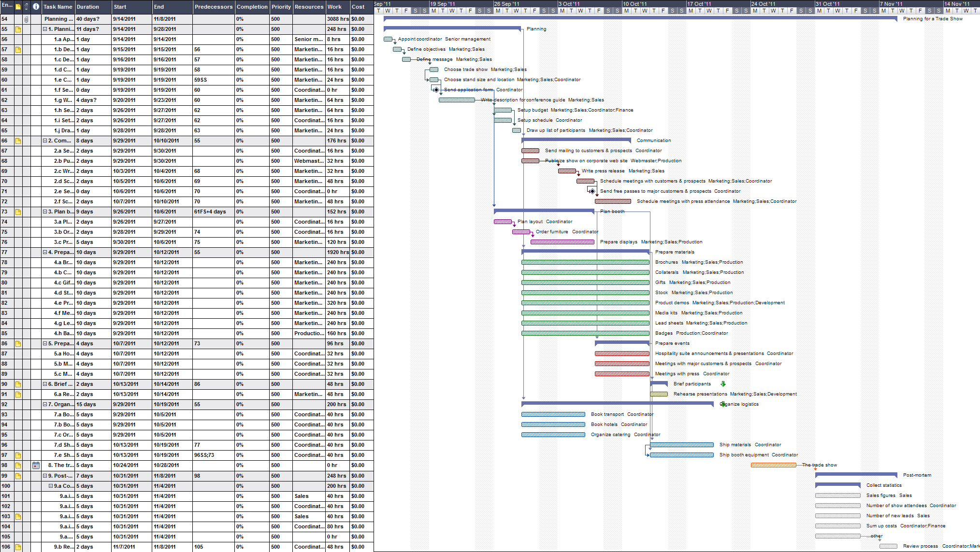Click the note icon beside task 86

[x=17, y=343]
